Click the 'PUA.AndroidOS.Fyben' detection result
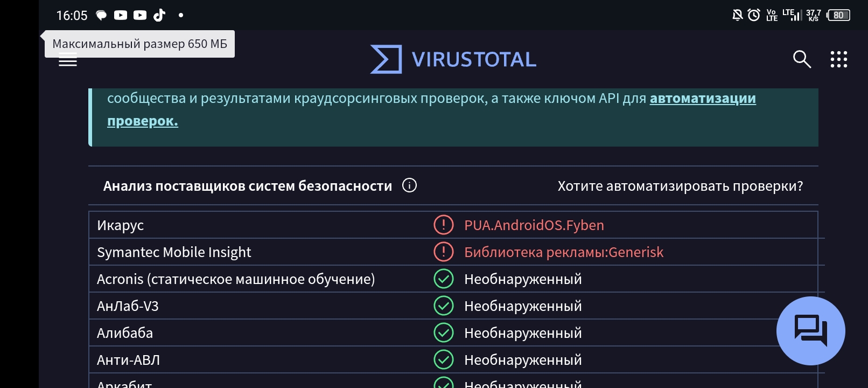Image resolution: width=868 pixels, height=388 pixels. (534, 225)
